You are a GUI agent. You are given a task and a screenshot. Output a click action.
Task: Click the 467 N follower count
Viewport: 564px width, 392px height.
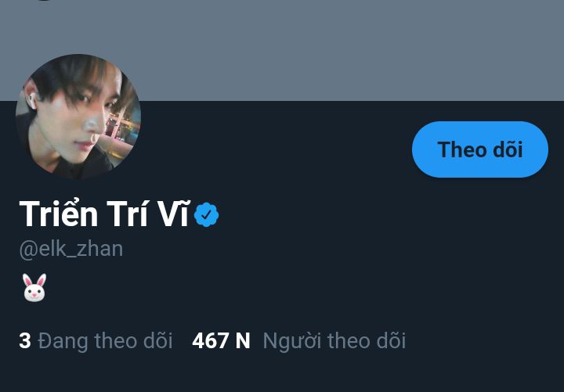[x=221, y=341]
